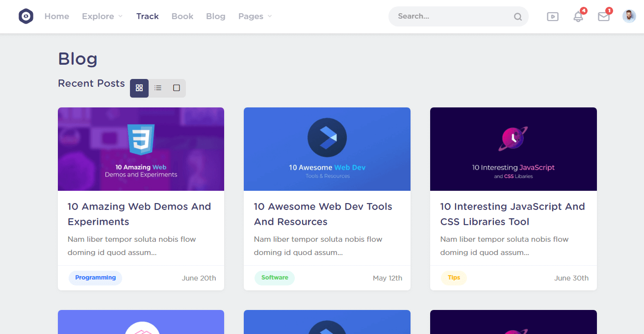Viewport: 644px width, 334px height.
Task: Open "10 Amazing Web Demos And Experiments" post
Action: point(139,214)
